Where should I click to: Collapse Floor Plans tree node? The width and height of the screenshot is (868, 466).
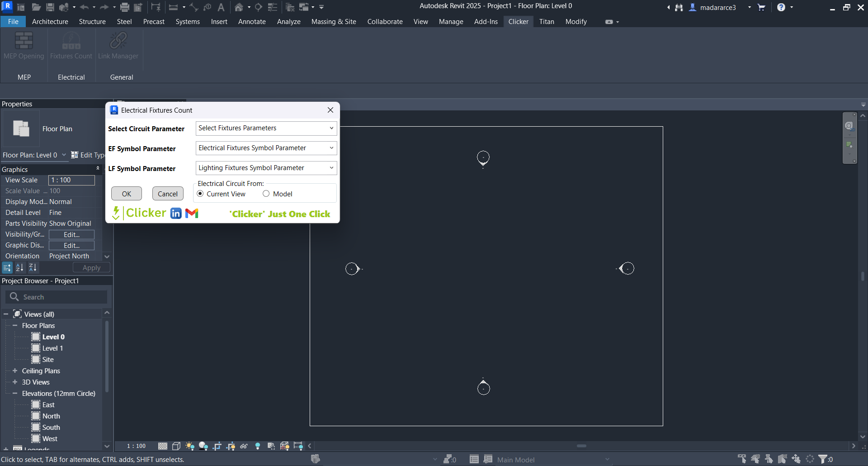[15, 325]
